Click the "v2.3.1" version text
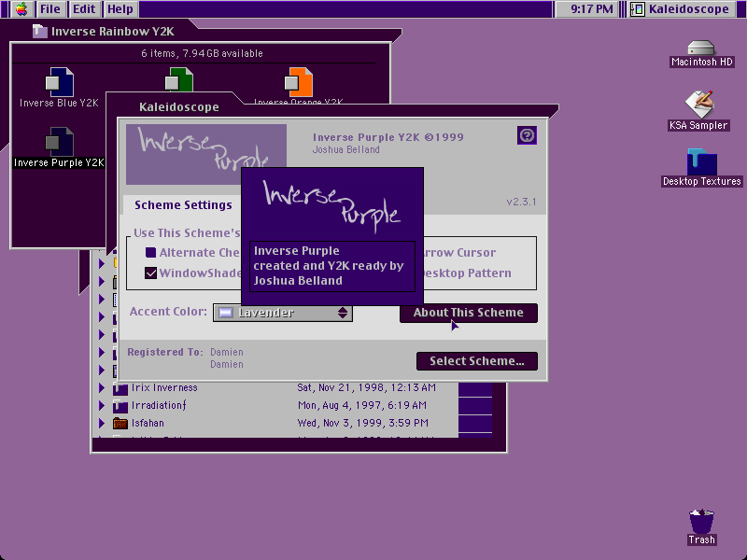Image resolution: width=747 pixels, height=560 pixels. pos(521,202)
